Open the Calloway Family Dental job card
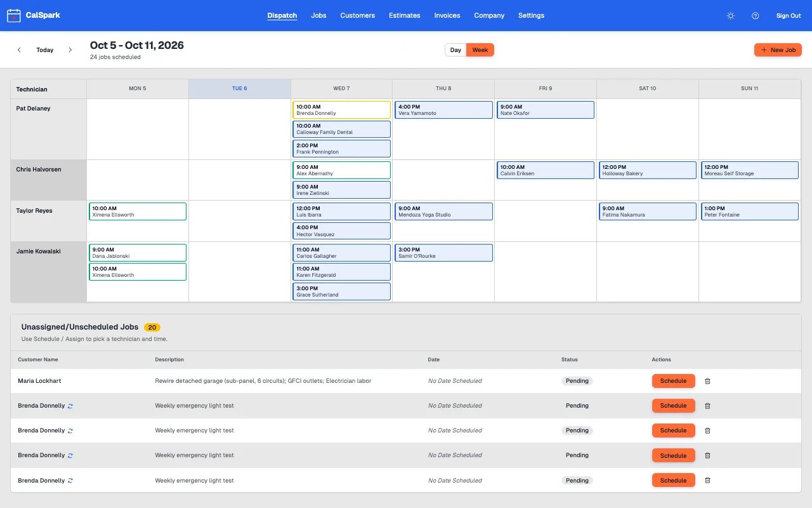This screenshot has width=812, height=508. (x=341, y=129)
